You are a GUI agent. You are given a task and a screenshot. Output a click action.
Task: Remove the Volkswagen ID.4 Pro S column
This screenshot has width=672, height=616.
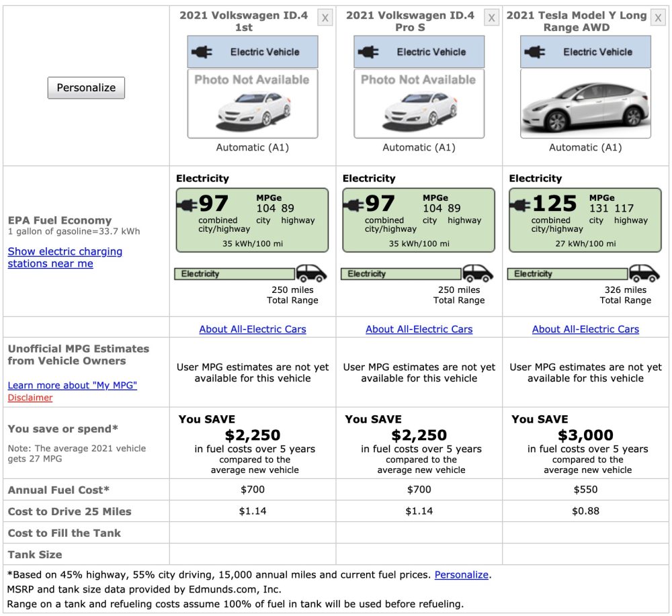(492, 18)
